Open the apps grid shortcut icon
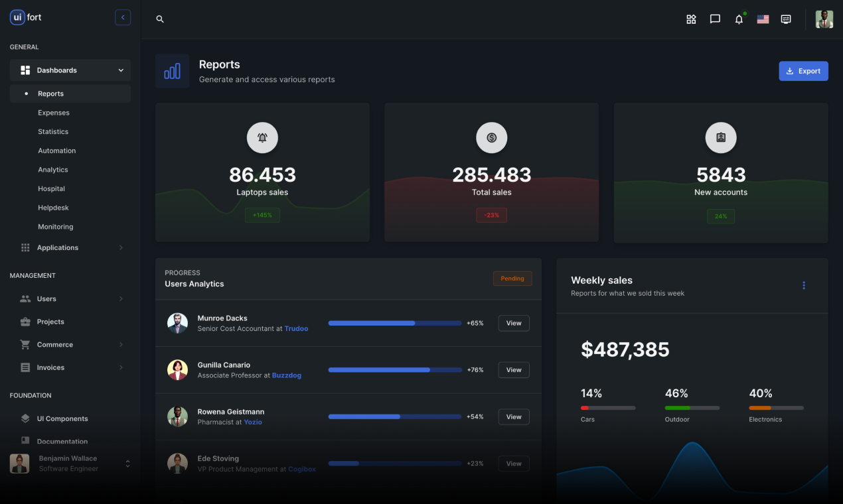 [691, 19]
